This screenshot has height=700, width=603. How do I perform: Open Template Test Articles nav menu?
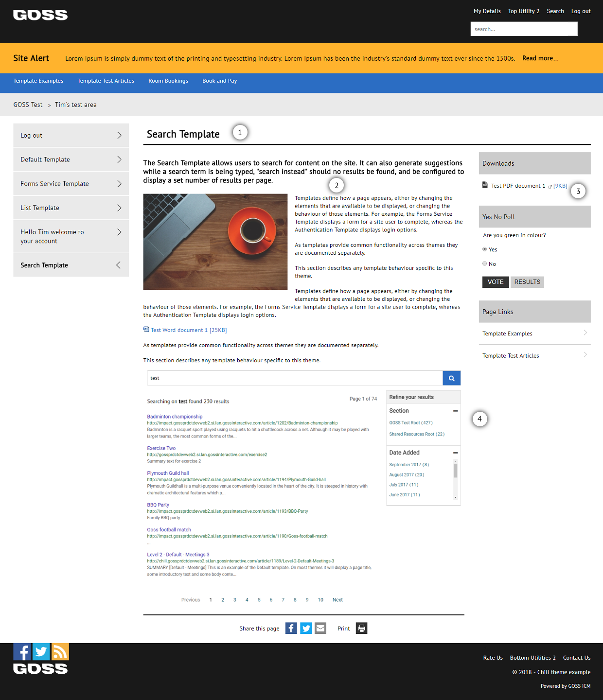tap(106, 81)
